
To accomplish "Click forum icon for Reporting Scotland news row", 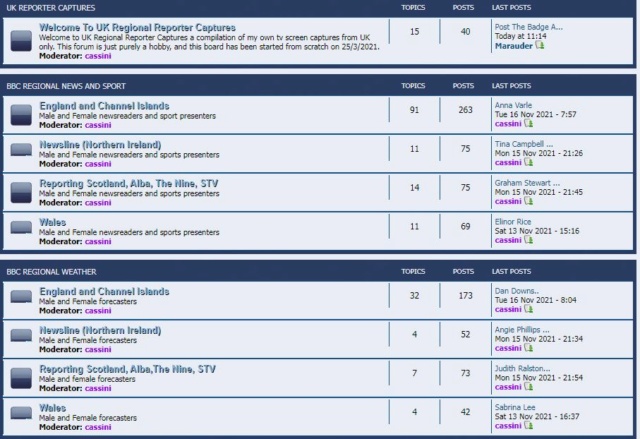I will point(21,192).
